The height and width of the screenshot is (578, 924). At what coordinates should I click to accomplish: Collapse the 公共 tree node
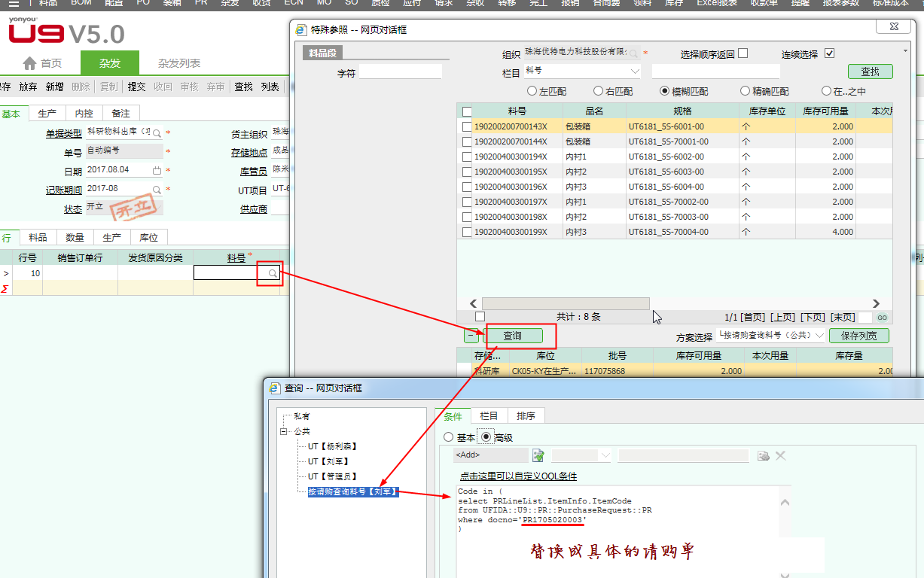[x=284, y=432]
